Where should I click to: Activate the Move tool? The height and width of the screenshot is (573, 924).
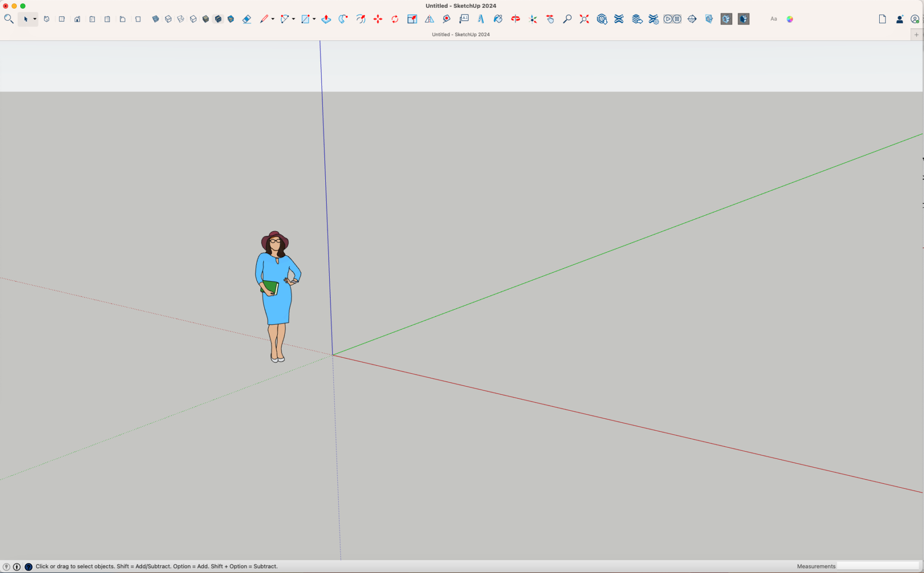tap(378, 19)
